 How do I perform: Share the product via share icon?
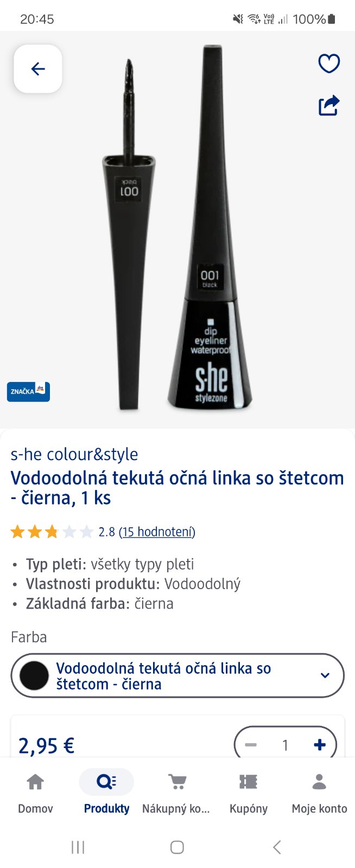click(x=329, y=105)
